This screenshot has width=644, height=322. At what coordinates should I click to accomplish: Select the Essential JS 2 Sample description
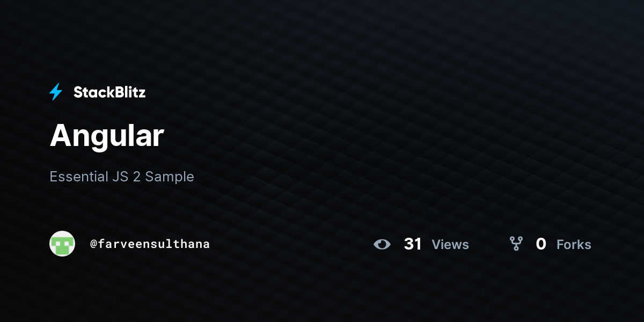click(x=122, y=177)
